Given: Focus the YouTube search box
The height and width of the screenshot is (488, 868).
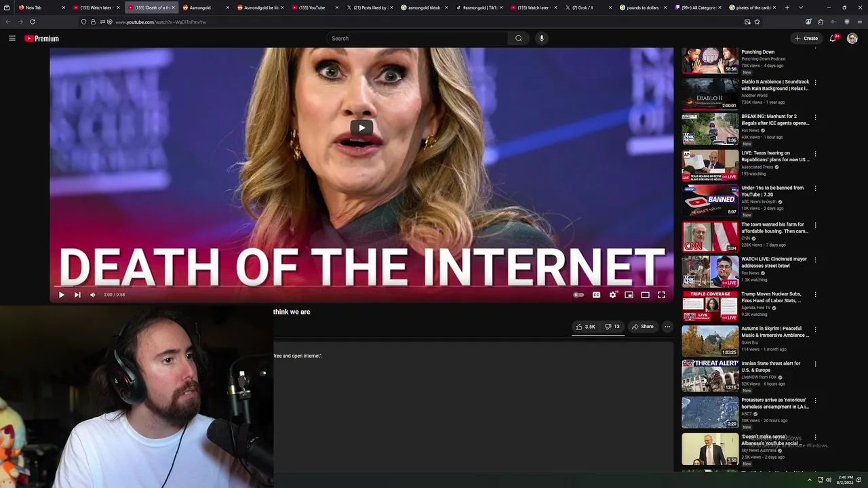Looking at the screenshot, I should tap(417, 39).
